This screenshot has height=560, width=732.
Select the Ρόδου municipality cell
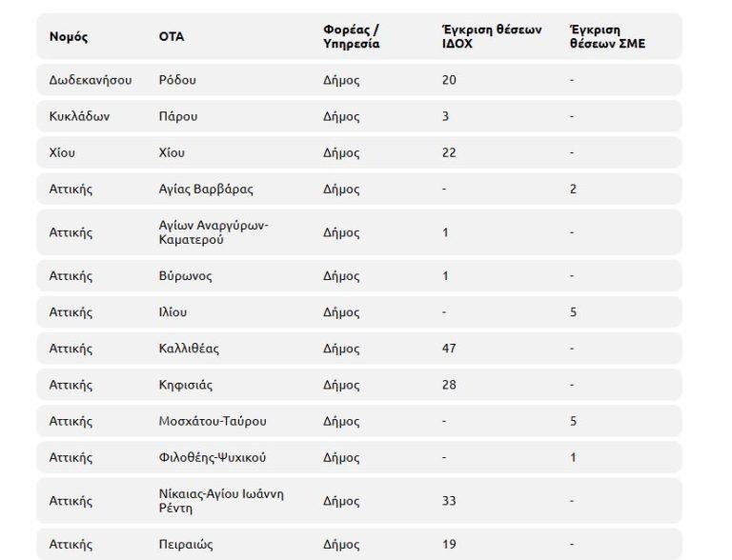click(178, 80)
